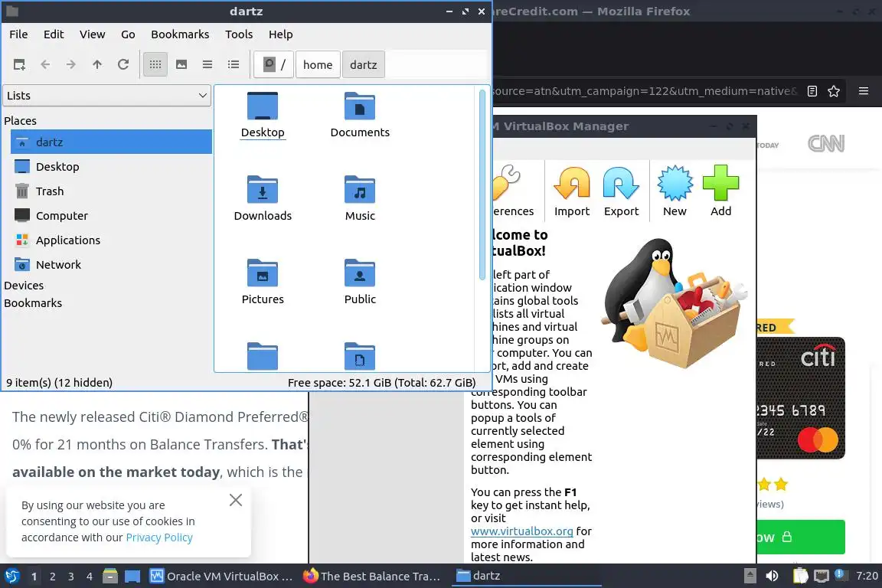Select the Downloads folder icon

point(263,198)
